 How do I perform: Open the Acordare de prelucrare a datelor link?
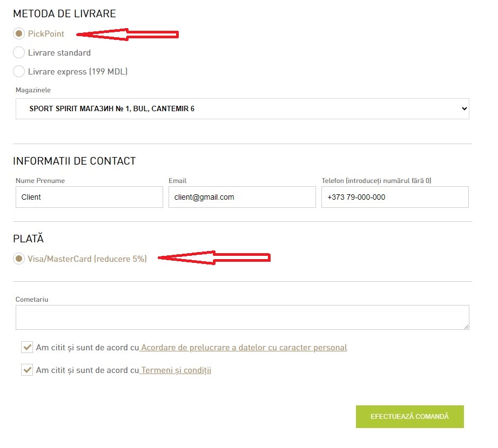click(x=244, y=348)
